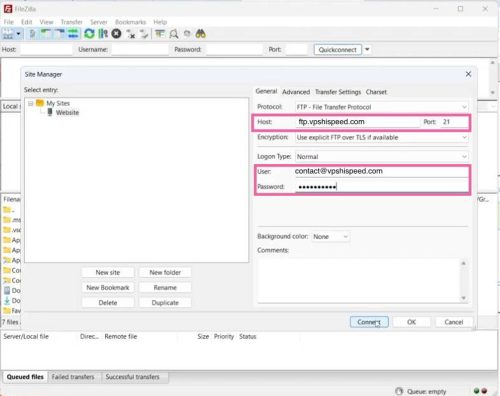500x396 pixels.
Task: Click the black Cancel operation icon
Action: click(116, 34)
